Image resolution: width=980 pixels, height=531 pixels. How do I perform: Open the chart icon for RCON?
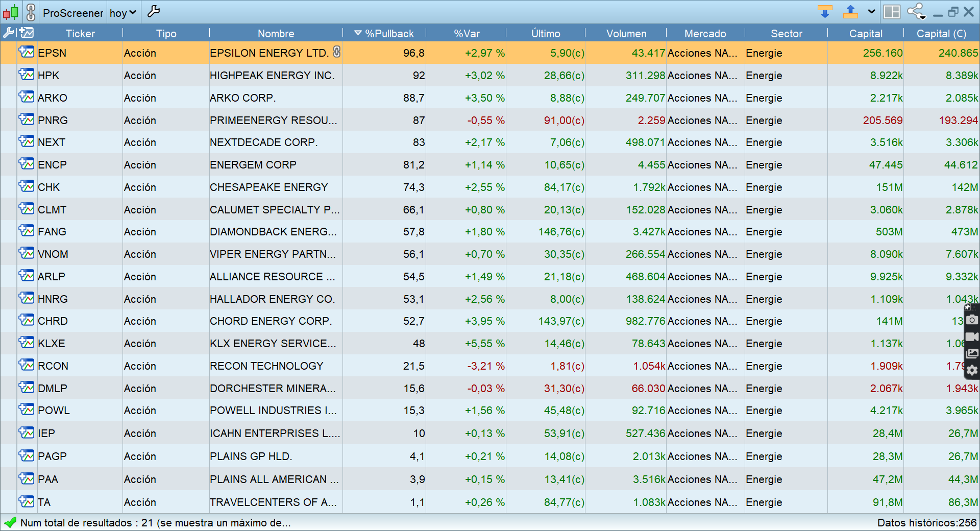[x=27, y=365]
